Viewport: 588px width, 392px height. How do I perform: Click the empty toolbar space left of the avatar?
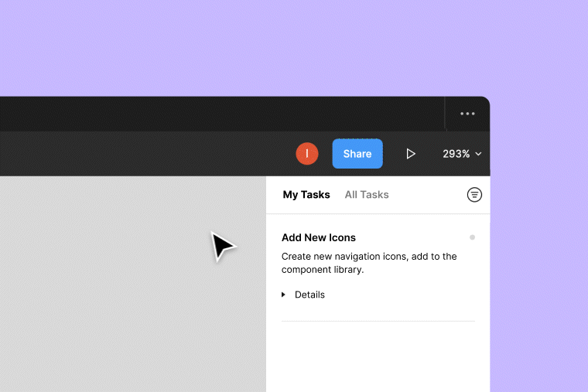pyautogui.click(x=155, y=154)
